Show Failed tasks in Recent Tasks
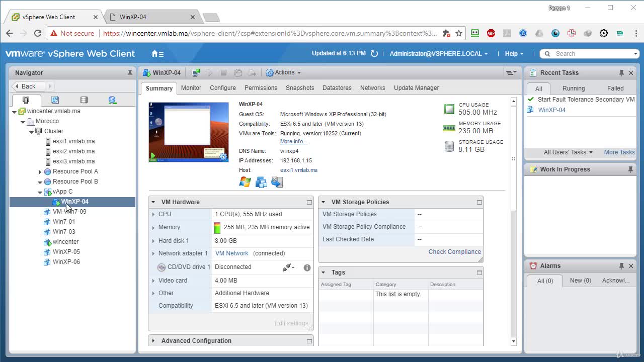Viewport: 644px width, 362px height. point(615,88)
